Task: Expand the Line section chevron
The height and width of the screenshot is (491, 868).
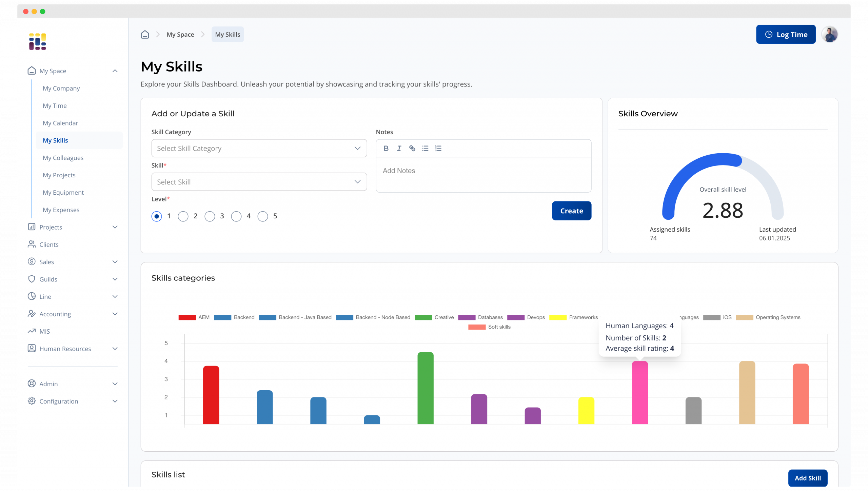Action: click(115, 296)
